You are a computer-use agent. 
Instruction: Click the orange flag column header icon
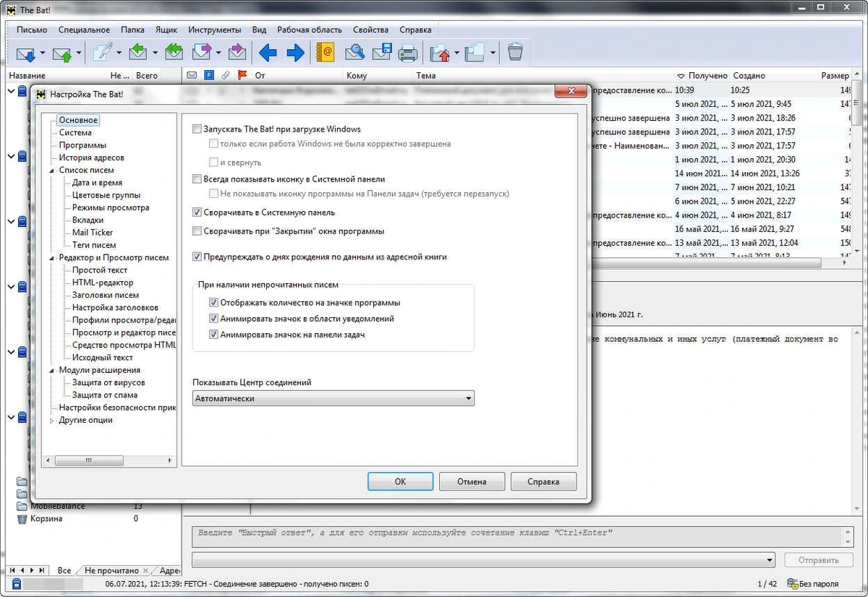(x=242, y=75)
